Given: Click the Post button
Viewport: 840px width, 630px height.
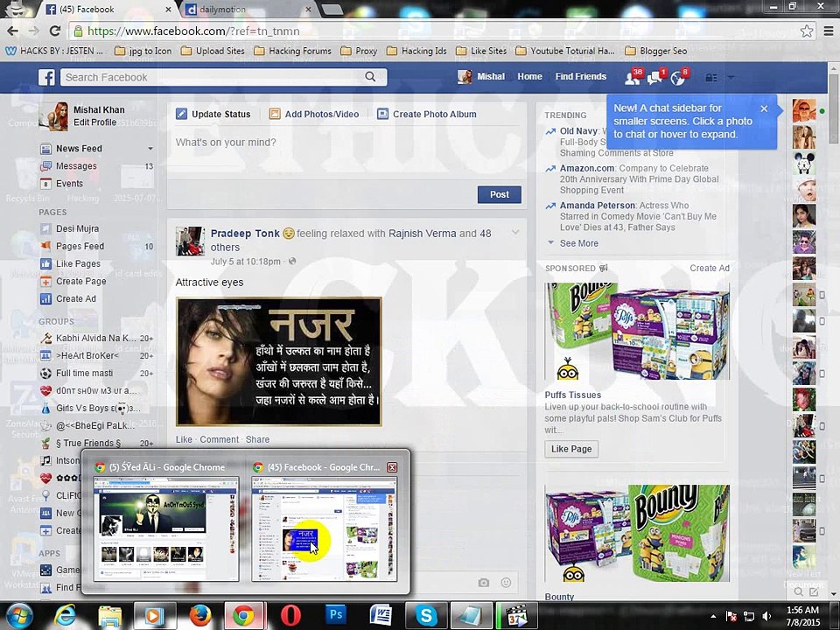Looking at the screenshot, I should (500, 194).
